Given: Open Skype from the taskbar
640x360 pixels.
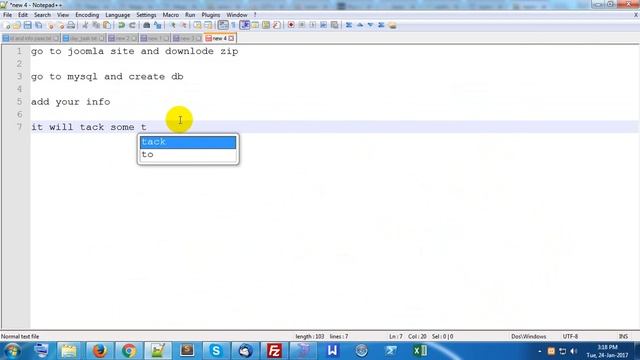Looking at the screenshot, I should click(x=216, y=351).
